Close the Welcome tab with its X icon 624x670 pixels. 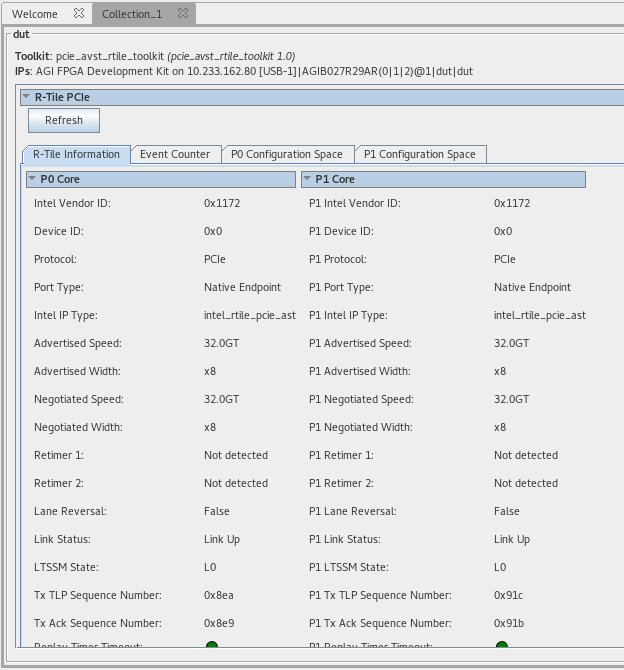(x=79, y=13)
